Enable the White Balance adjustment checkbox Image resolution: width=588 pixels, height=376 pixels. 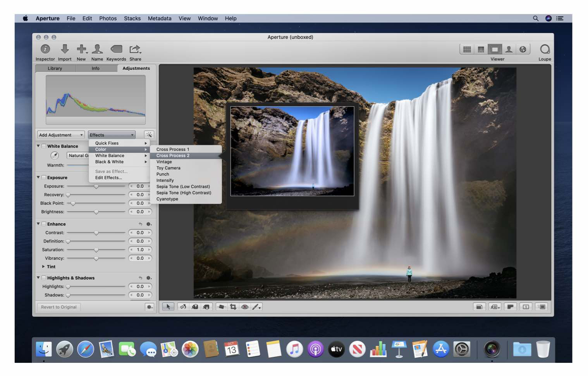pyautogui.click(x=44, y=146)
